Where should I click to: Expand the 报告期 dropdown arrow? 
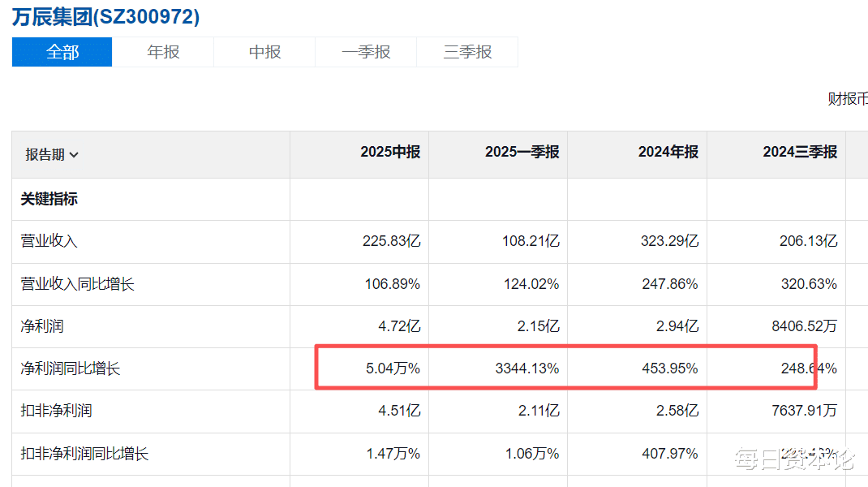coord(74,155)
